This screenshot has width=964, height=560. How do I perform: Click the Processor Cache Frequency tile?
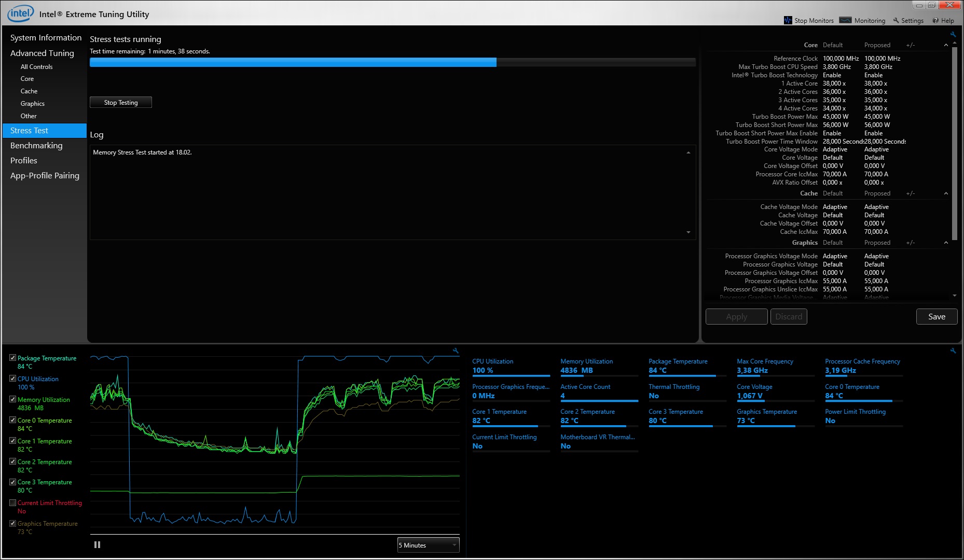click(863, 367)
